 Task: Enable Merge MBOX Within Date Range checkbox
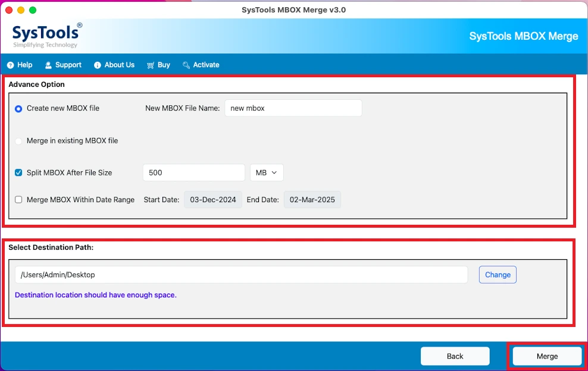[18, 200]
